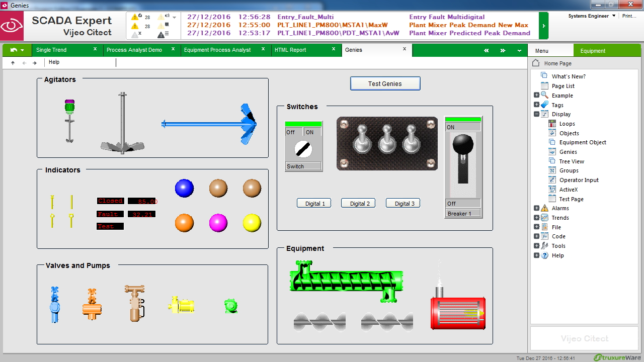Click the StruxureWare logo
644x362 pixels.
click(618, 356)
